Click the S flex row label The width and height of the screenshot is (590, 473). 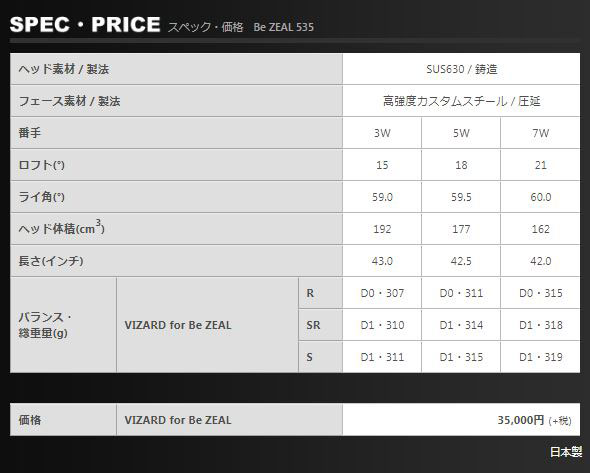(x=320, y=357)
